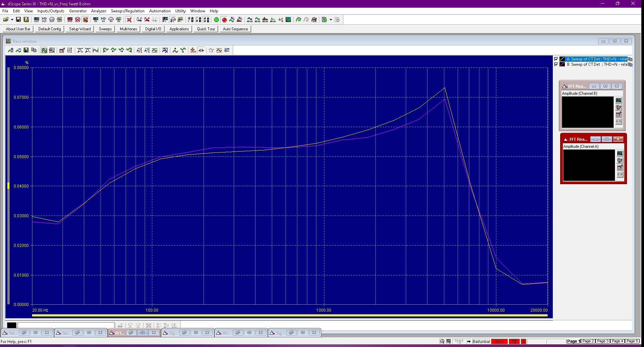Click the red BNC status indicator

pyautogui.click(x=499, y=341)
